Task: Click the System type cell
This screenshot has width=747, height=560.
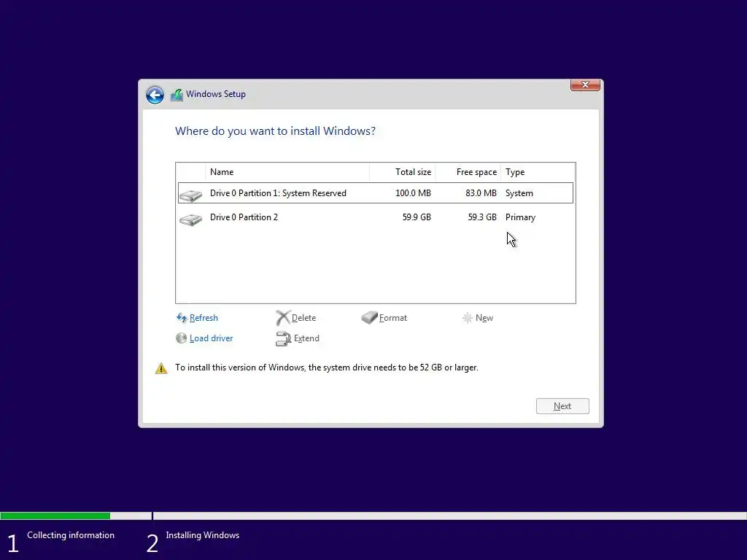Action: pos(519,192)
